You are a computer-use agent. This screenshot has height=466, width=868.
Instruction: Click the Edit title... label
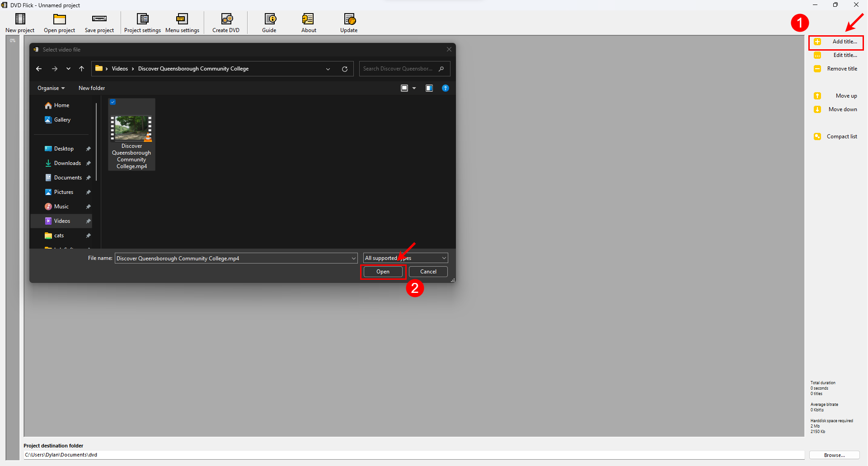point(845,55)
